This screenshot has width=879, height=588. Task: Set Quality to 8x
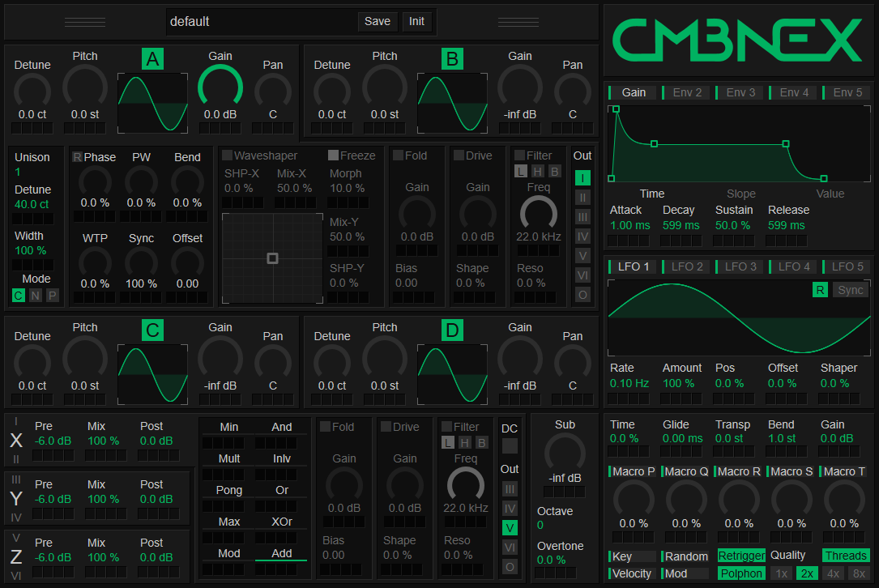(860, 573)
